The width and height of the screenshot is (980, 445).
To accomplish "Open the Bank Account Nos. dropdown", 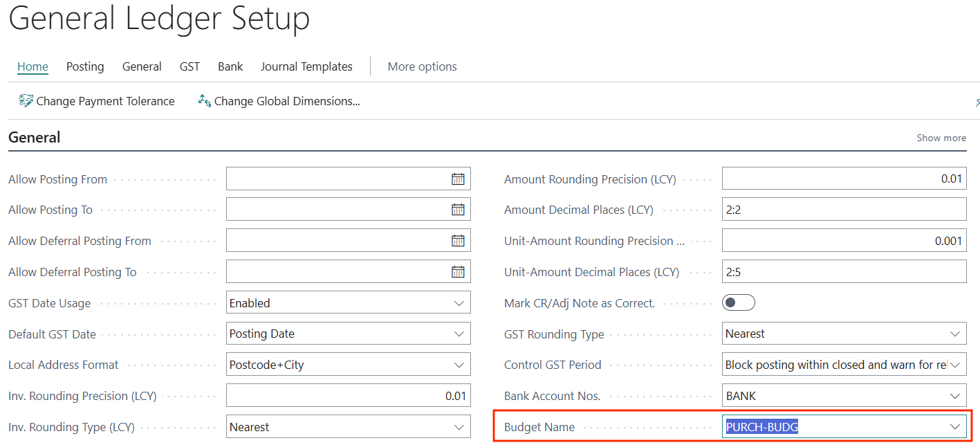I will tap(955, 396).
